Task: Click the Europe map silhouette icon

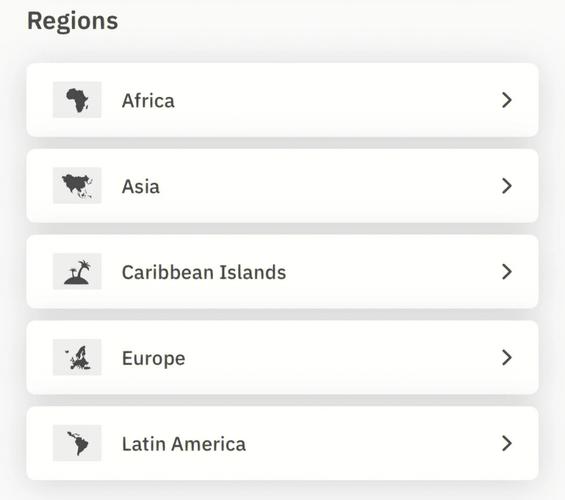Action: (77, 357)
